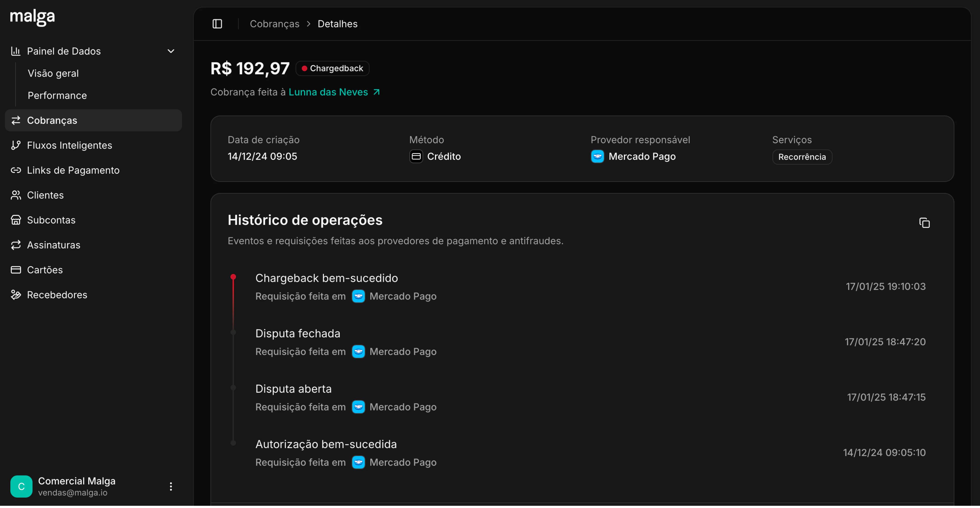The width and height of the screenshot is (980, 508).
Task: Open Visão geral in the sidebar
Action: click(53, 73)
